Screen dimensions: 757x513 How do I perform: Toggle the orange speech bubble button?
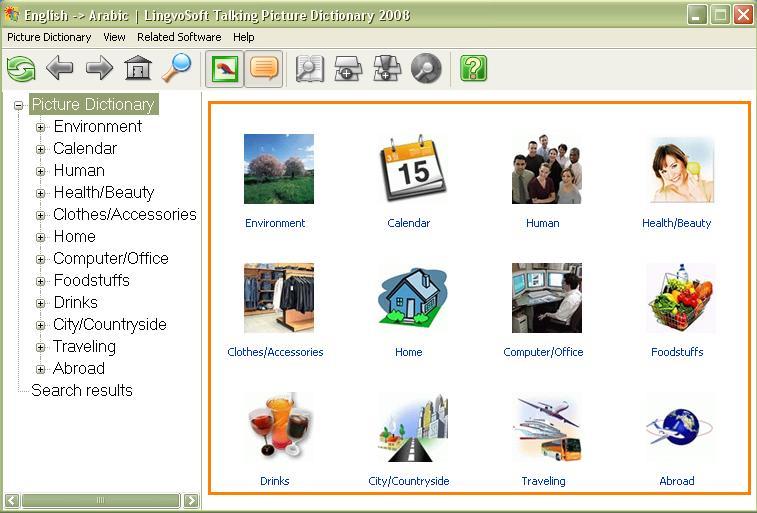(264, 69)
